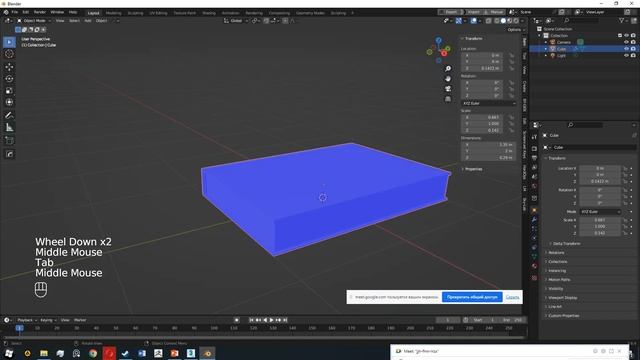Open rotation Mode XYZ Euler dropdown in properties
The image size is (640, 360).
coord(600,212)
